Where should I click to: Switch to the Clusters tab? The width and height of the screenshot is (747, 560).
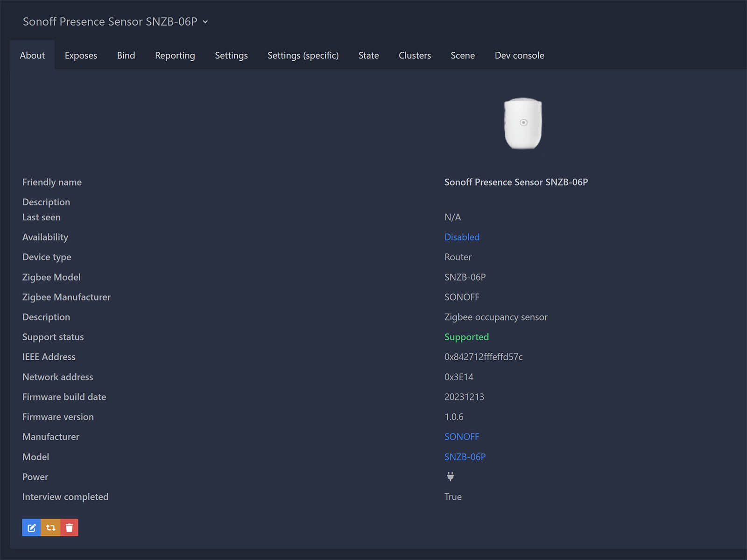pyautogui.click(x=415, y=56)
